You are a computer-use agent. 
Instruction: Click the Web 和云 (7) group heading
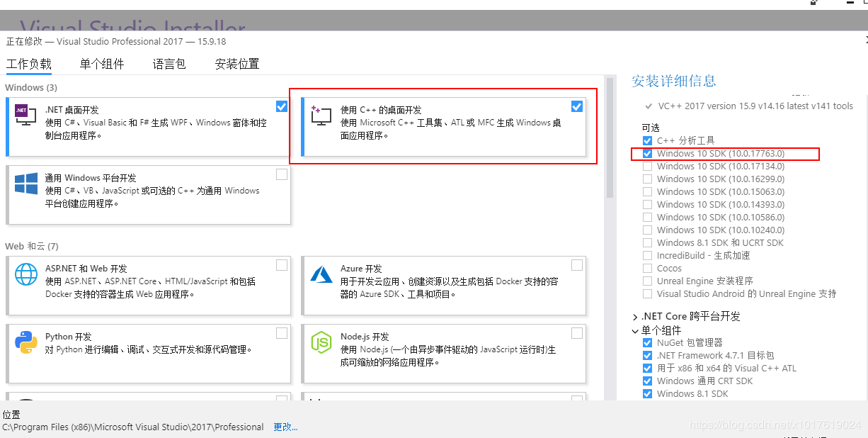coord(32,246)
